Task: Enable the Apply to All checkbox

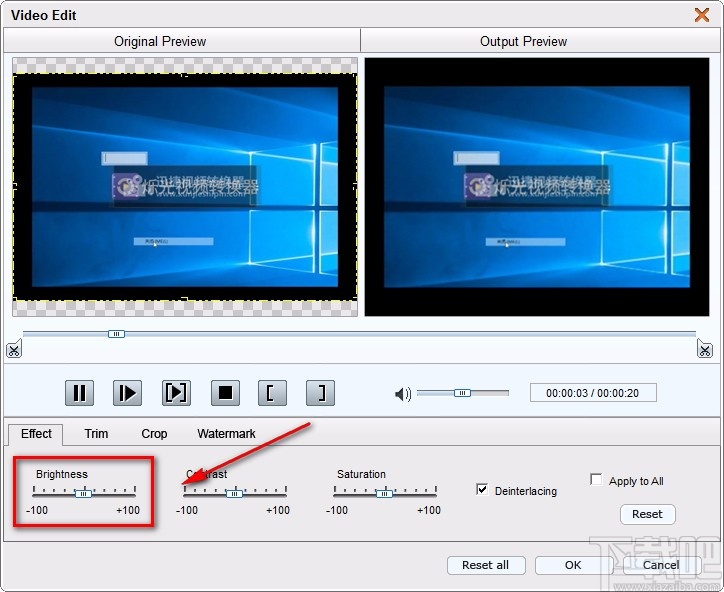Action: coord(596,479)
